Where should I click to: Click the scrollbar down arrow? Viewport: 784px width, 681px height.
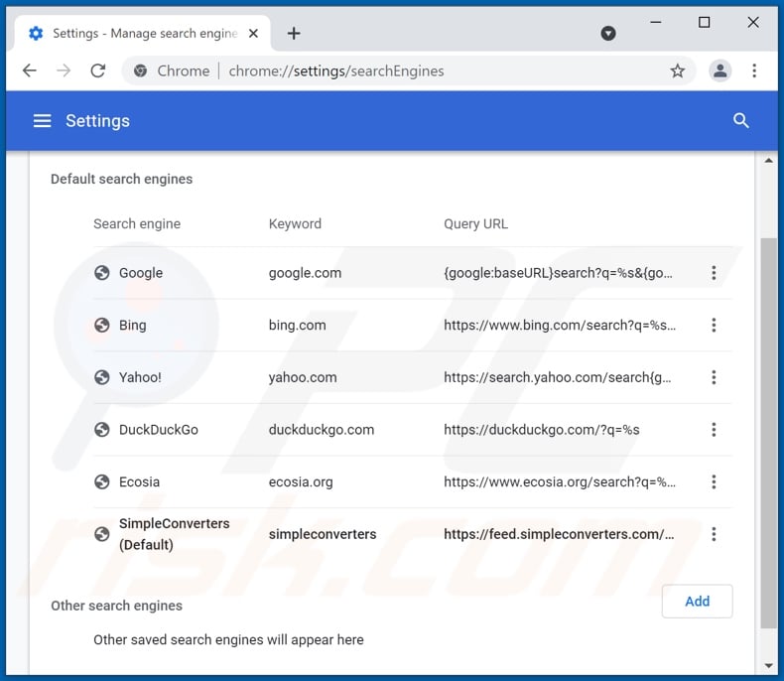point(768,665)
